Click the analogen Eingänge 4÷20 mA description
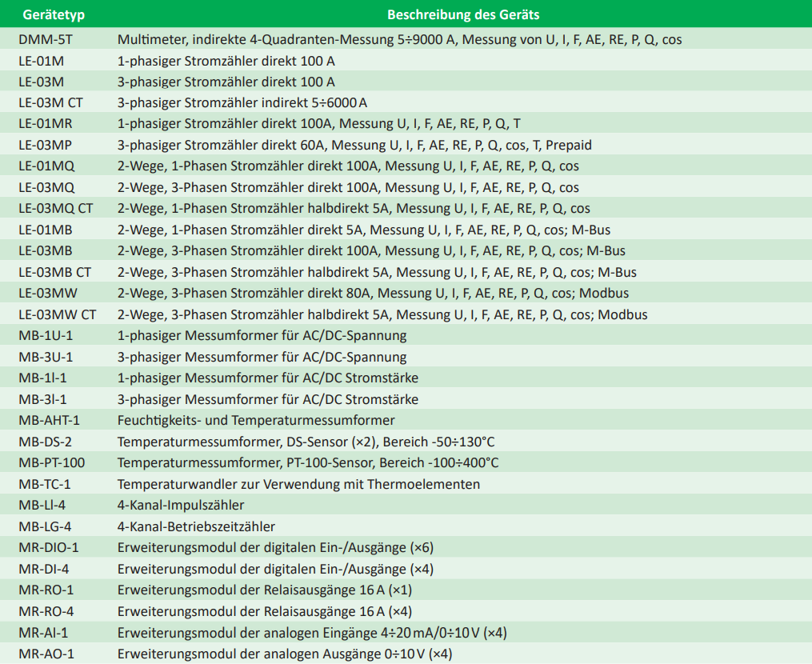812x664 pixels. pyautogui.click(x=312, y=633)
